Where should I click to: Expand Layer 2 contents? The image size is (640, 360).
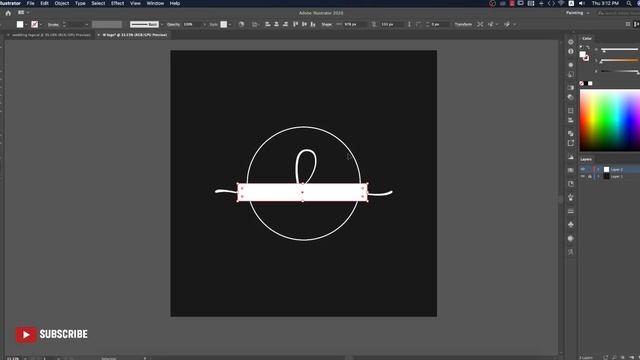coord(599,169)
